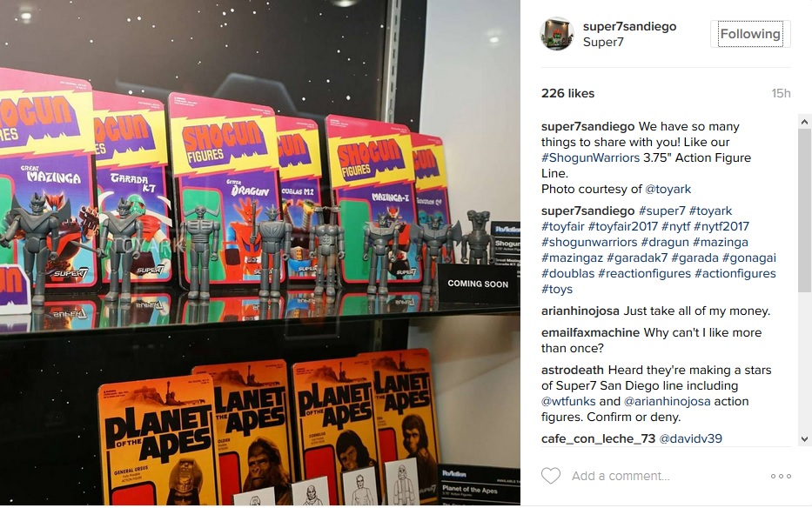Click the heart like icon
The height and width of the screenshot is (508, 812).
point(551,475)
